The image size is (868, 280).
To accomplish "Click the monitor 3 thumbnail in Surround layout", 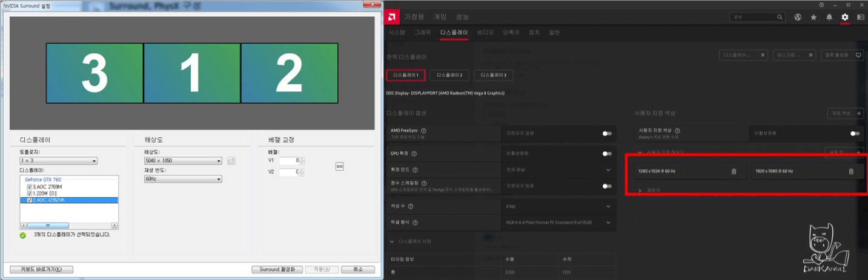I will click(94, 73).
